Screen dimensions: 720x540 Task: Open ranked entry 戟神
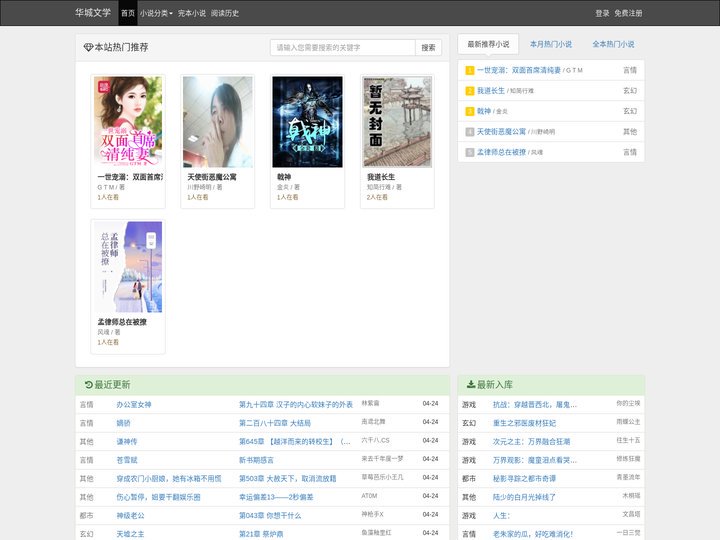tap(484, 111)
